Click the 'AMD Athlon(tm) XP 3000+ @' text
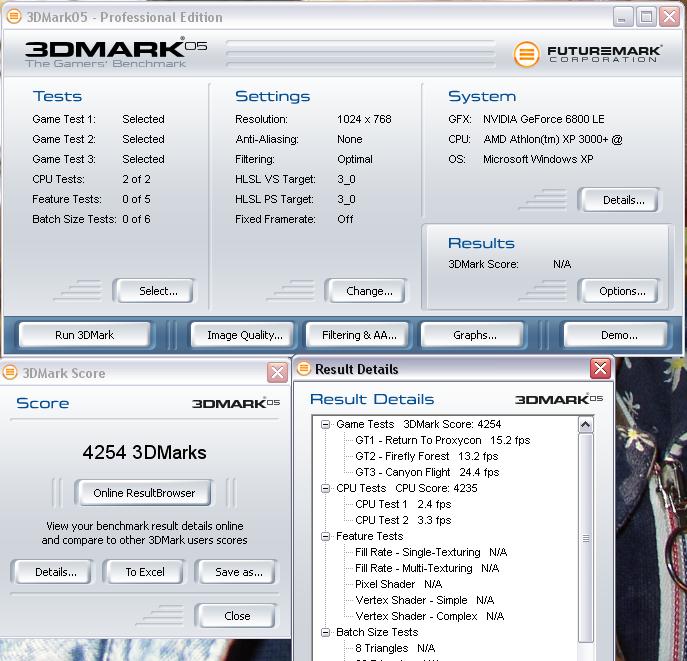Viewport: 687px width, 661px height. point(553,139)
